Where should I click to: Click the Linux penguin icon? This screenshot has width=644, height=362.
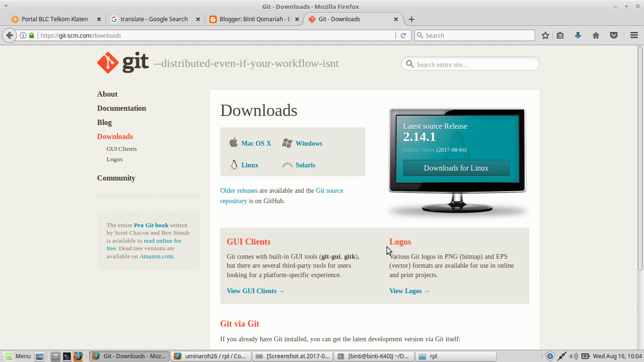click(234, 165)
